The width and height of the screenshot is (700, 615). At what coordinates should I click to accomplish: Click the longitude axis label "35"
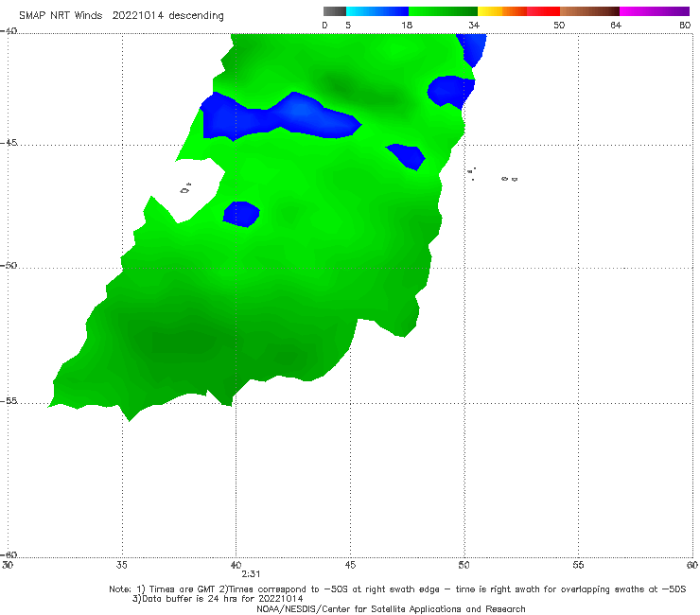122,565
